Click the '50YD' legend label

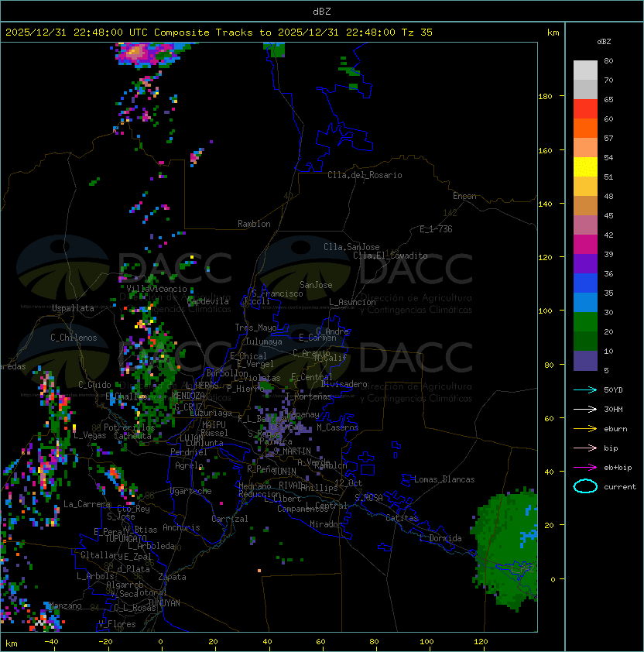tap(613, 389)
